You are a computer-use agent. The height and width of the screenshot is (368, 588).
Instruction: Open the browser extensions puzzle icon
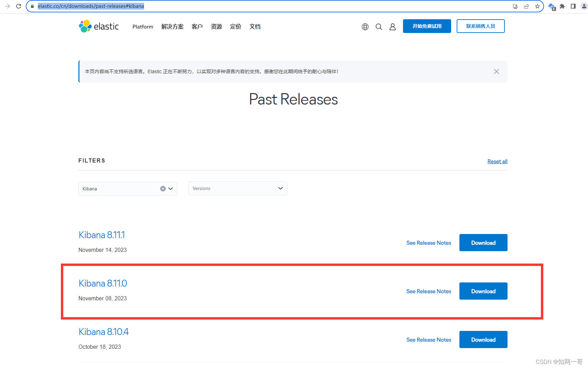pos(563,6)
